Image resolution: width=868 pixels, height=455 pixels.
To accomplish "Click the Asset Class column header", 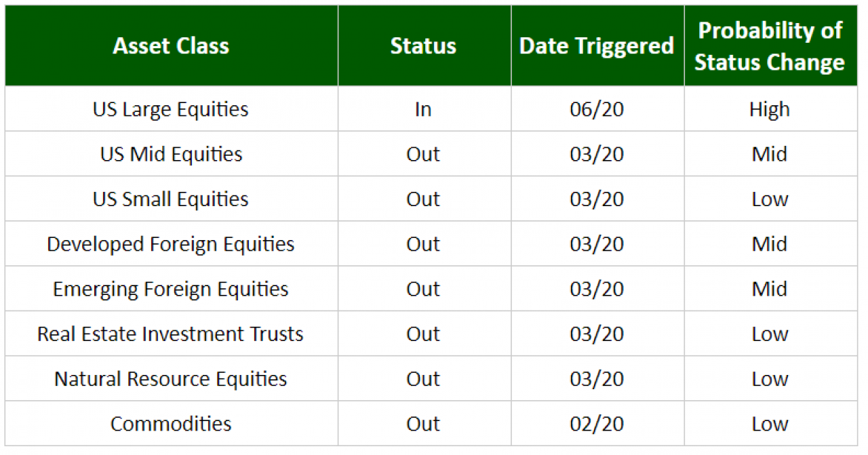I will coord(171,46).
